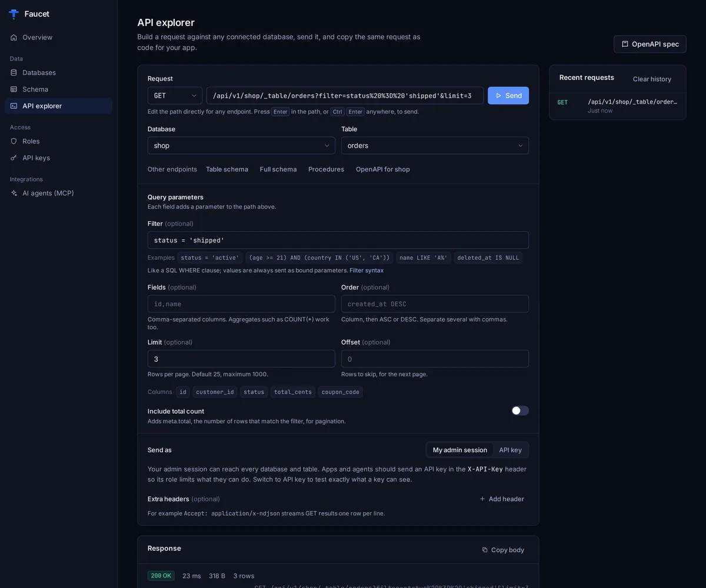Click the Limit input field
The height and width of the screenshot is (588, 706).
coord(241,359)
